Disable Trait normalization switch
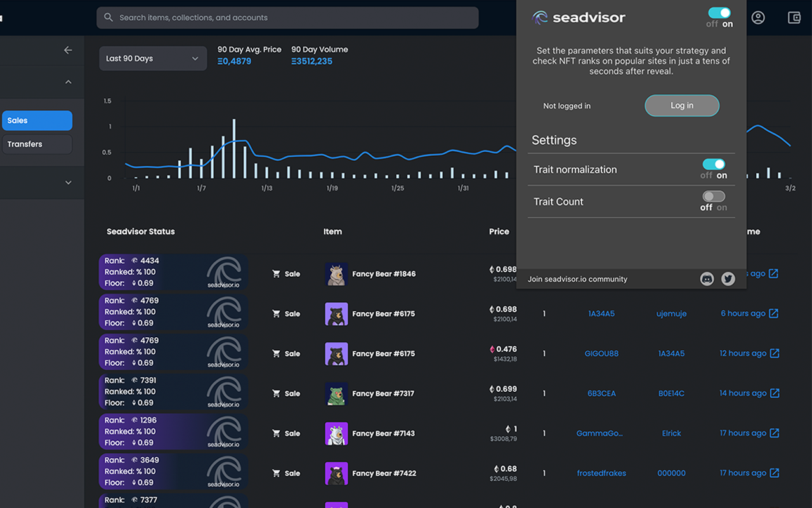 point(714,164)
